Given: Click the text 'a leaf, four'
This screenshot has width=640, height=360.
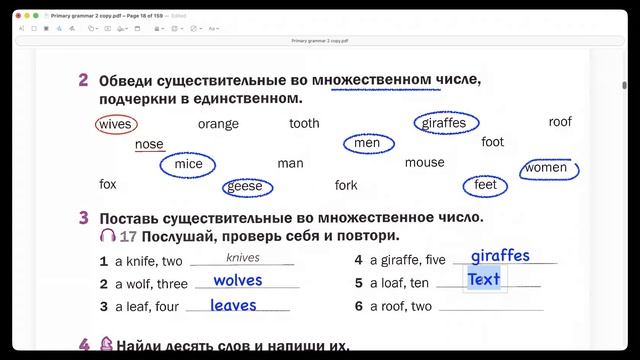Looking at the screenshot, I should pyautogui.click(x=147, y=307).
